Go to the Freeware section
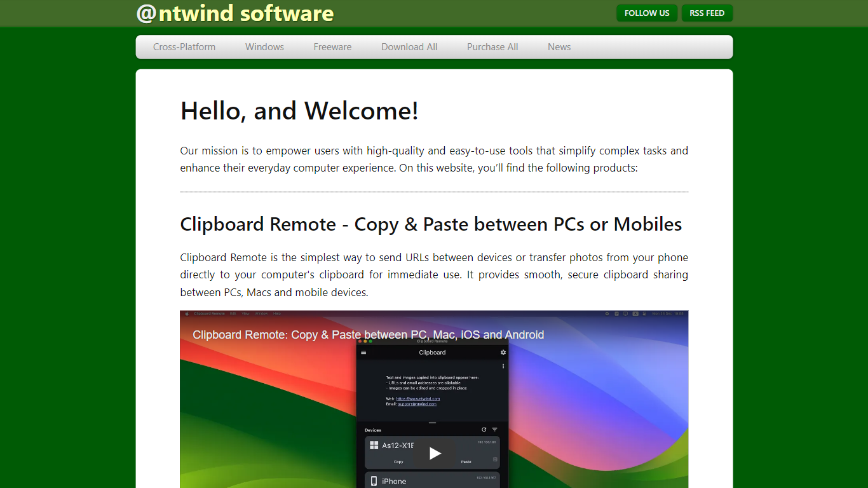This screenshot has width=868, height=488. pyautogui.click(x=332, y=47)
